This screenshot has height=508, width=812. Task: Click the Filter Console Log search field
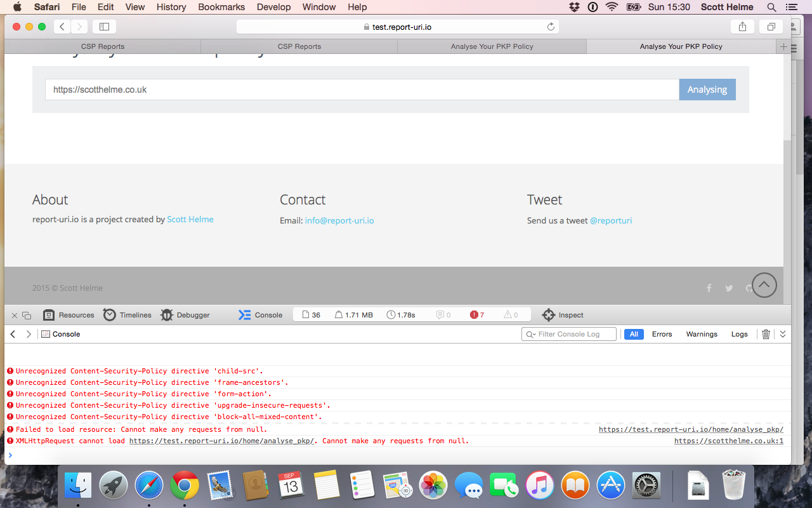[x=568, y=333]
